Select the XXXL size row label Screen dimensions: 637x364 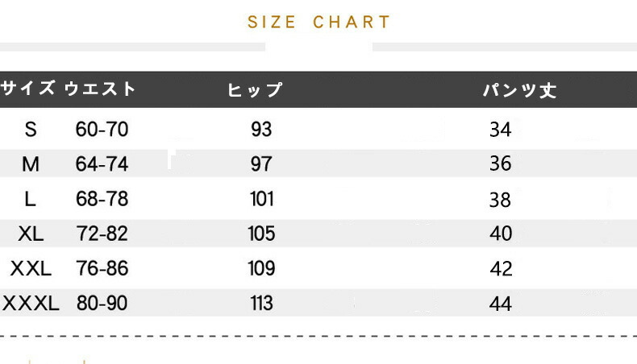click(x=31, y=304)
